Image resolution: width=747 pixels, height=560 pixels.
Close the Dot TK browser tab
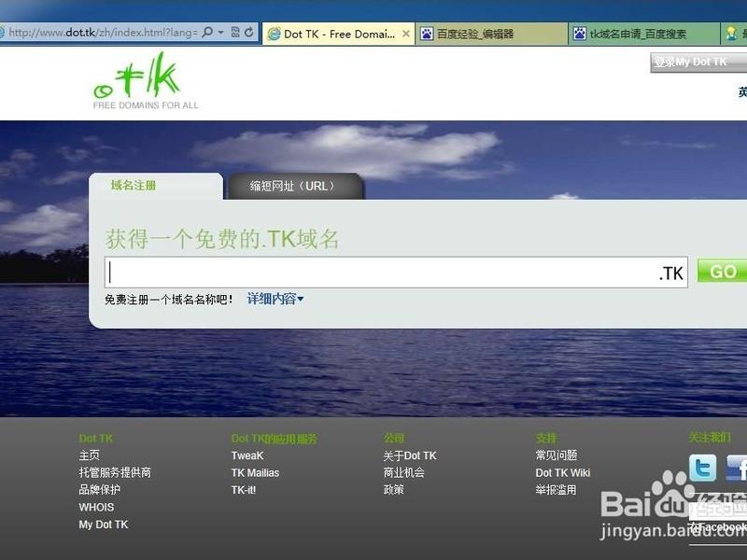point(406,34)
